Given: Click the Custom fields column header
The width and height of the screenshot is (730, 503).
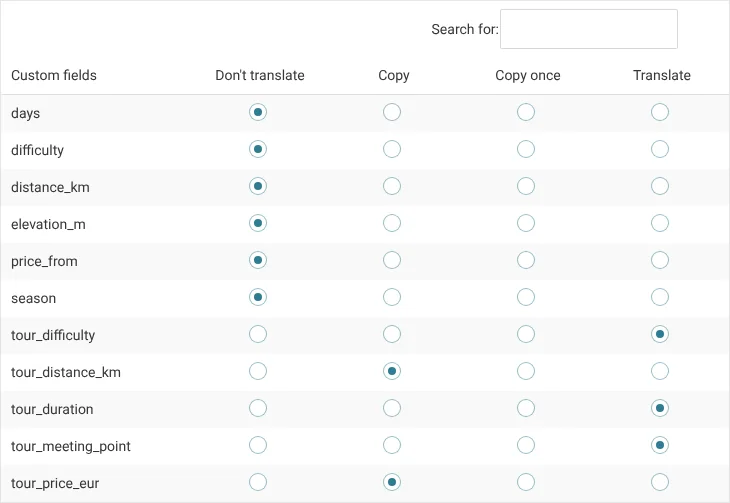Looking at the screenshot, I should click(x=54, y=75).
